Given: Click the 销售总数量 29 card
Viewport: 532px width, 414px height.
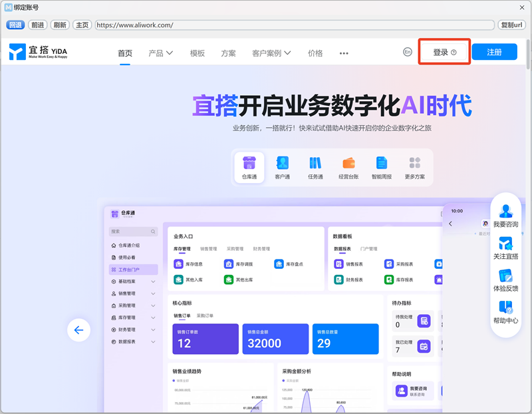Looking at the screenshot, I should (345, 339).
